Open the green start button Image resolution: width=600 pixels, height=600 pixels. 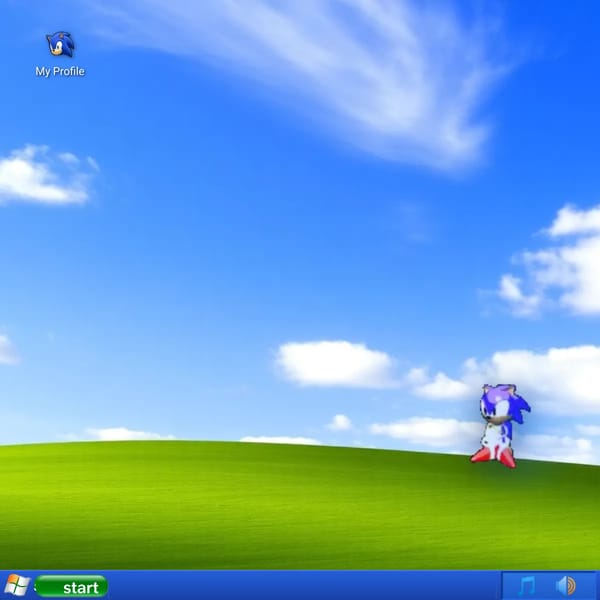(71, 586)
